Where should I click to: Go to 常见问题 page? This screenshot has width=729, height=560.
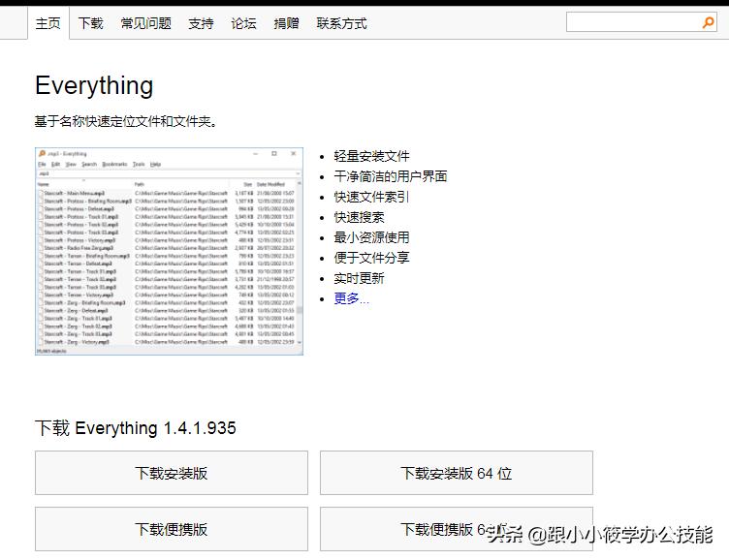tap(146, 23)
